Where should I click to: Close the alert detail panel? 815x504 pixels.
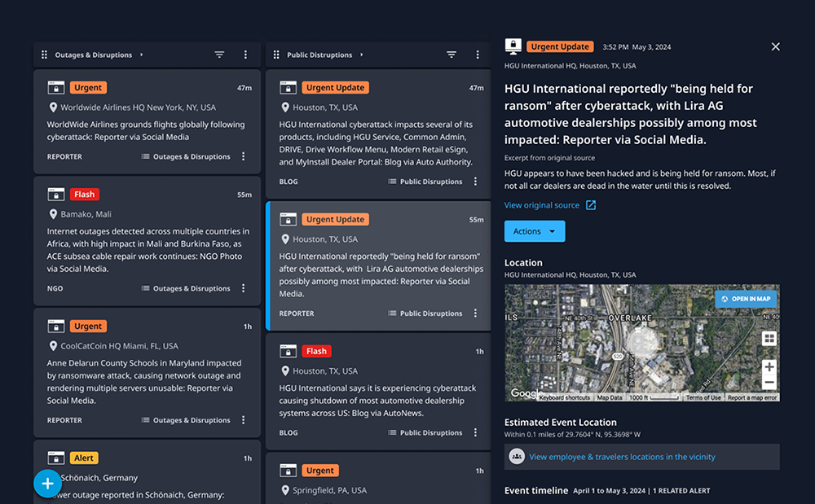point(775,46)
